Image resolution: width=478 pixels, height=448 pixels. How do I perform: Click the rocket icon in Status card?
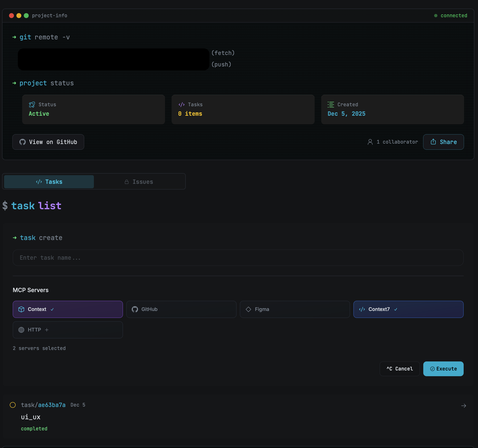click(32, 104)
